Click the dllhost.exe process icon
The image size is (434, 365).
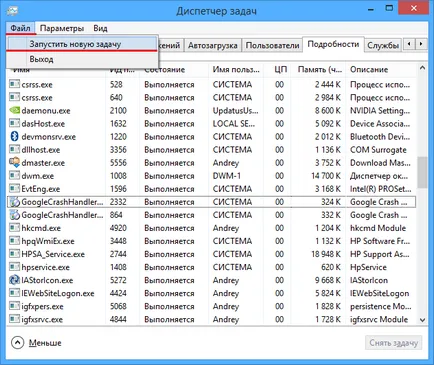click(14, 149)
